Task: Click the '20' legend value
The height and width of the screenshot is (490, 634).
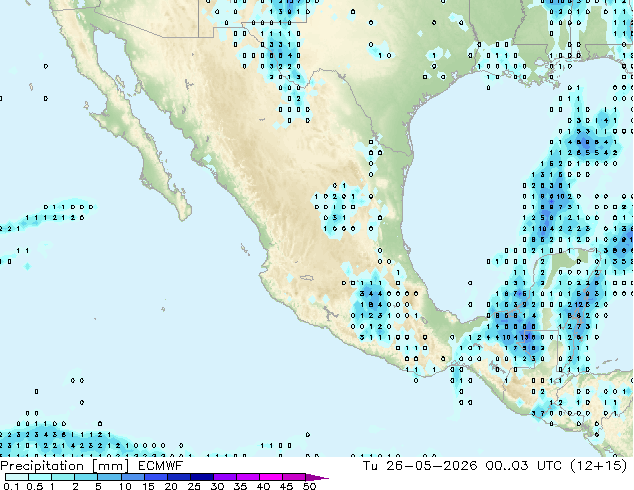Action: pos(171,486)
